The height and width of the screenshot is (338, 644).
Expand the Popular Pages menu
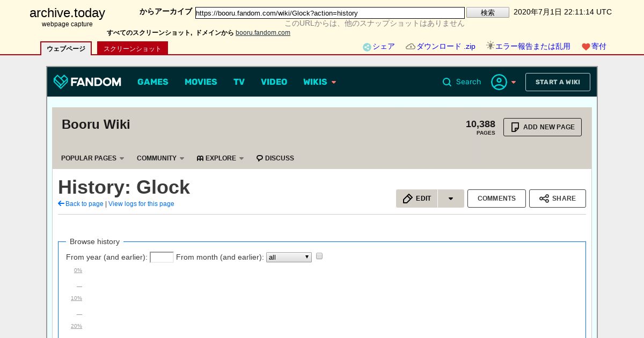click(93, 158)
